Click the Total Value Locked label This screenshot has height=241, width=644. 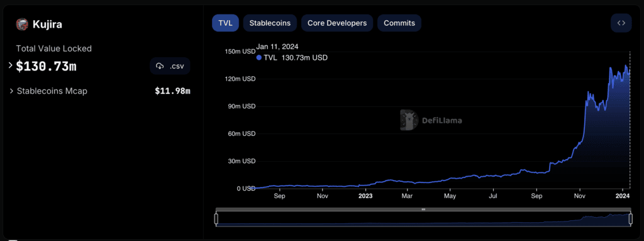pos(54,48)
